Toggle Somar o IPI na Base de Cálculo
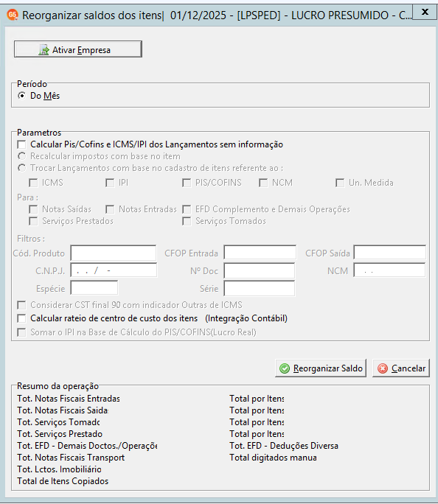The image size is (438, 504). coord(21,332)
